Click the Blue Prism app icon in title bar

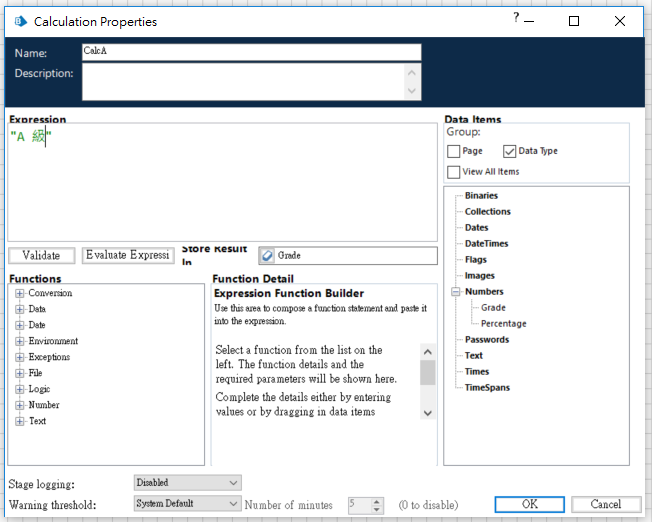[21, 21]
